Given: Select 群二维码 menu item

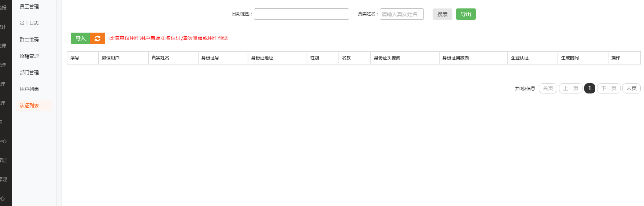Looking at the screenshot, I should pyautogui.click(x=29, y=40).
